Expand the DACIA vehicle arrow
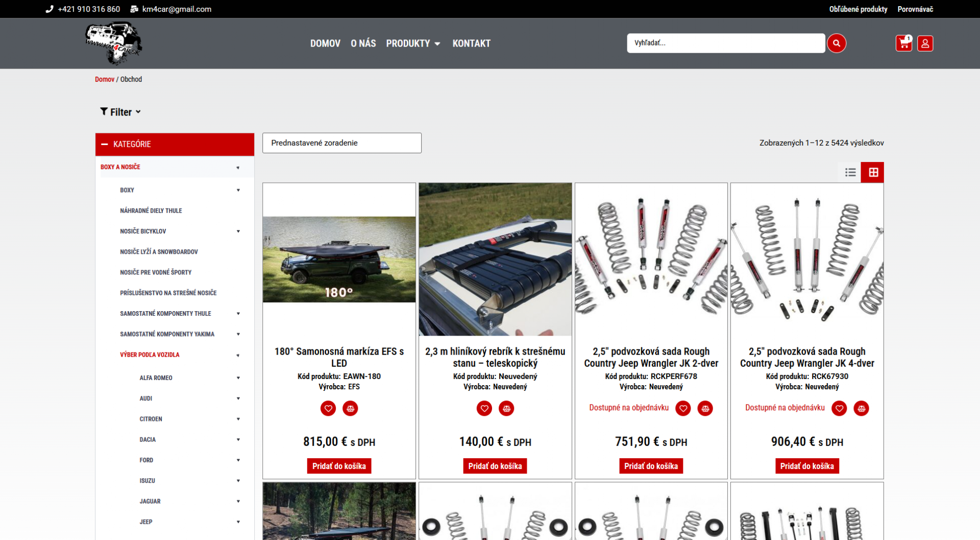The width and height of the screenshot is (980, 540). pos(238,439)
